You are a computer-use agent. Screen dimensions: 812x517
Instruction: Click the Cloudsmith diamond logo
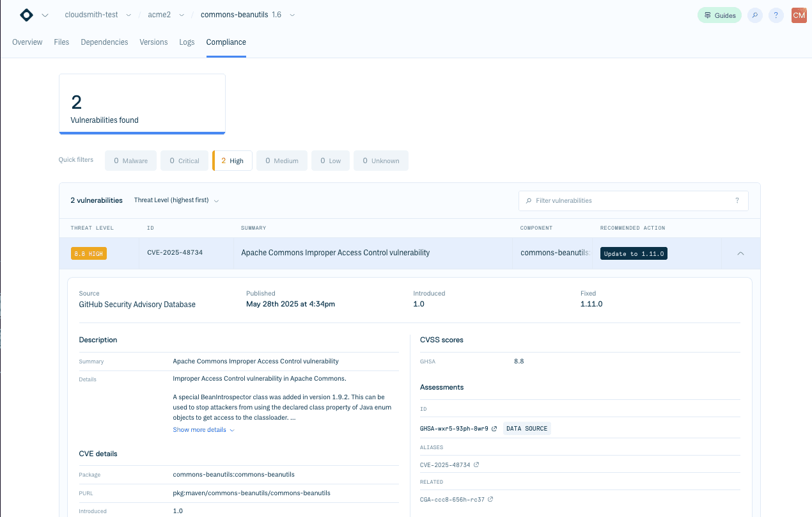pos(26,15)
